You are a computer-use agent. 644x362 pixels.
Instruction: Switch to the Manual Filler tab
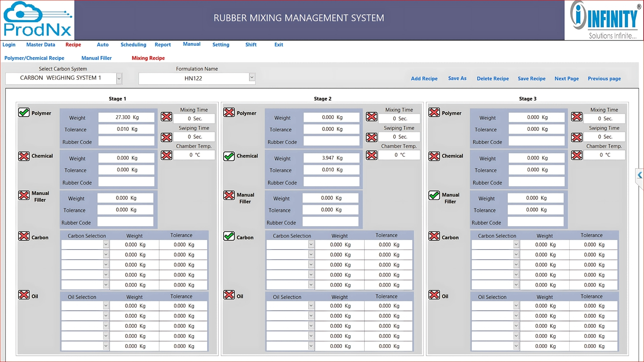96,58
